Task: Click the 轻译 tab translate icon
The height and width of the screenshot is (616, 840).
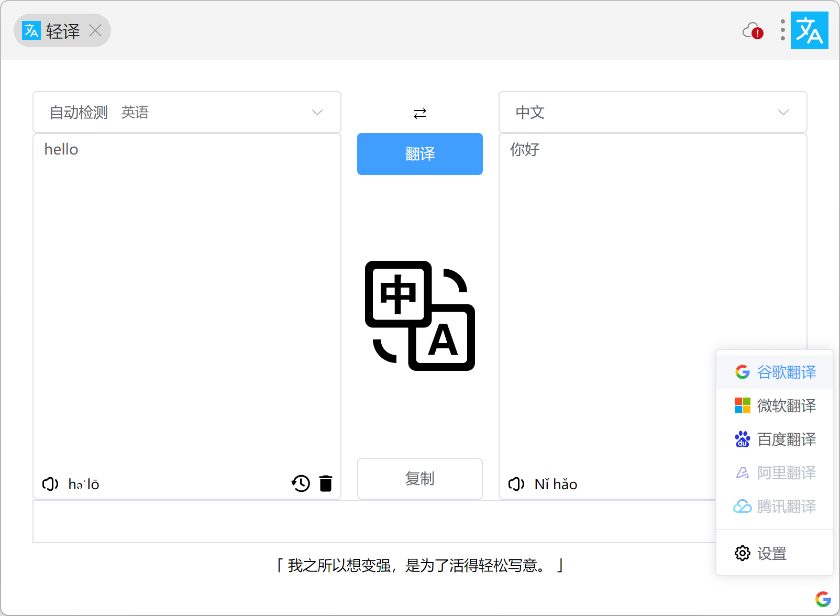Action: [x=31, y=31]
